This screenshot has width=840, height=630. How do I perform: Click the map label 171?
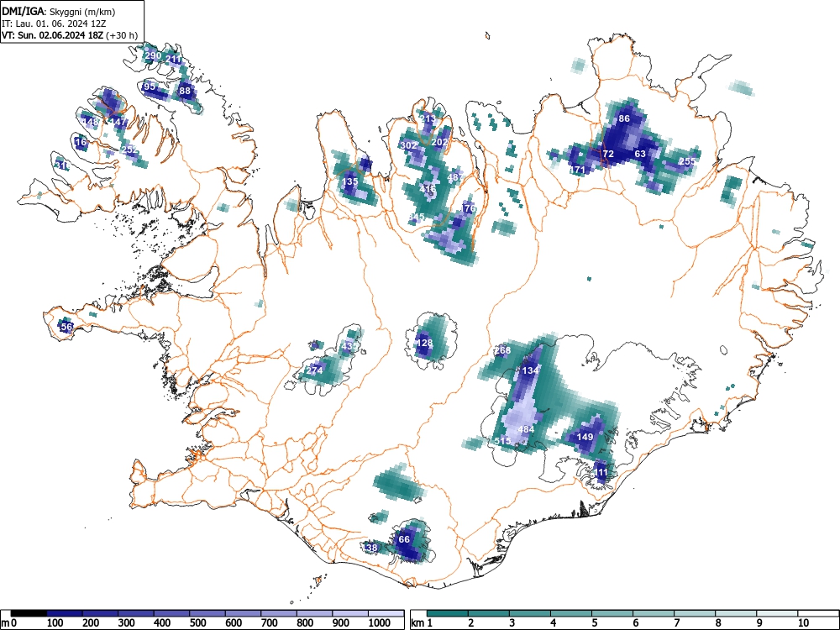pos(578,171)
